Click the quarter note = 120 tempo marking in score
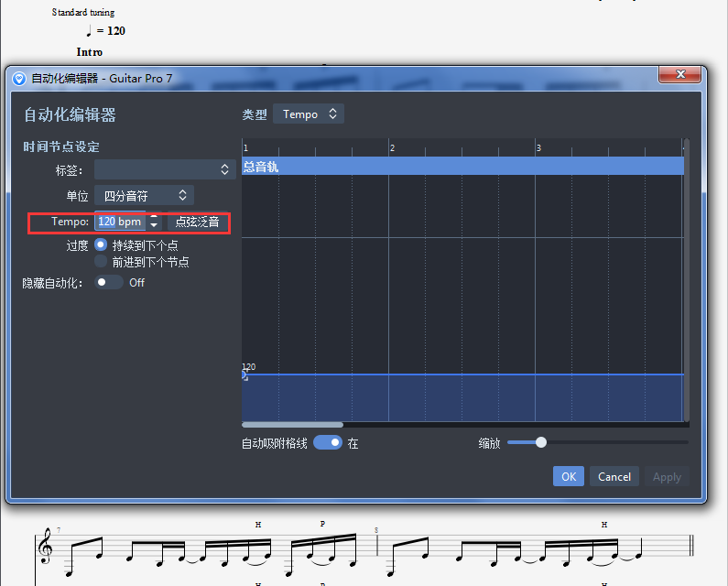Viewport: 728px width, 586px height. coord(106,30)
